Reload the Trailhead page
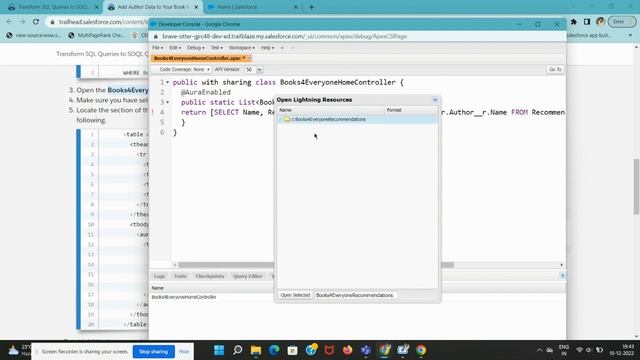The image size is (640, 360). click(x=36, y=22)
